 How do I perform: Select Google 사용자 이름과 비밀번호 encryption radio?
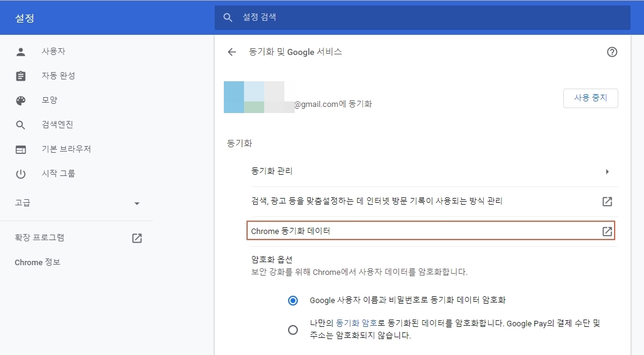point(293,301)
